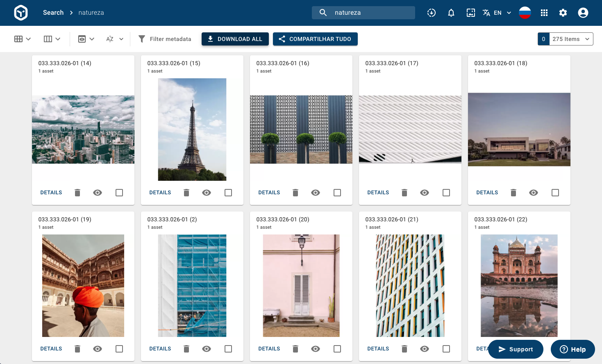Viewport: 602px width, 364px height.
Task: Open the preview display options dropdown
Action: pyautogui.click(x=86, y=39)
